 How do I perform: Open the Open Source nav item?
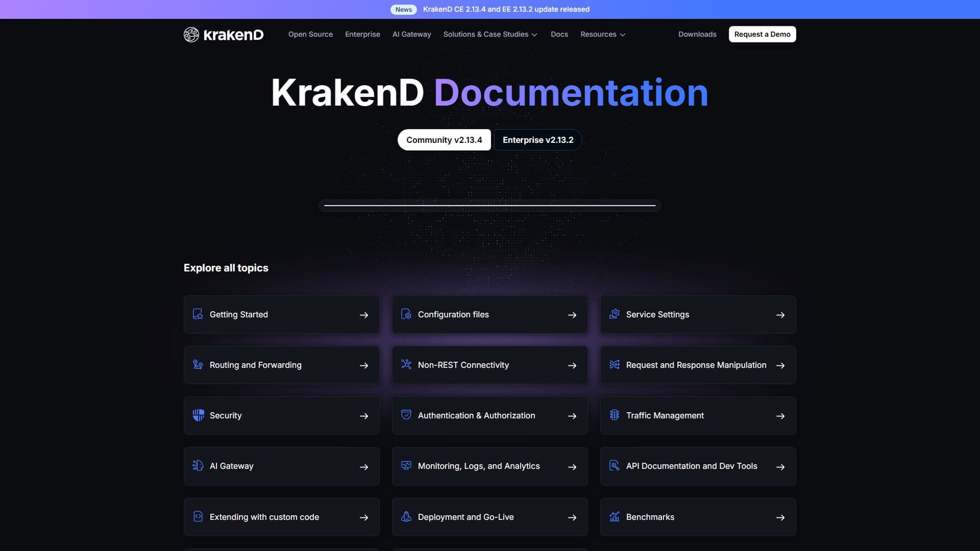tap(310, 34)
